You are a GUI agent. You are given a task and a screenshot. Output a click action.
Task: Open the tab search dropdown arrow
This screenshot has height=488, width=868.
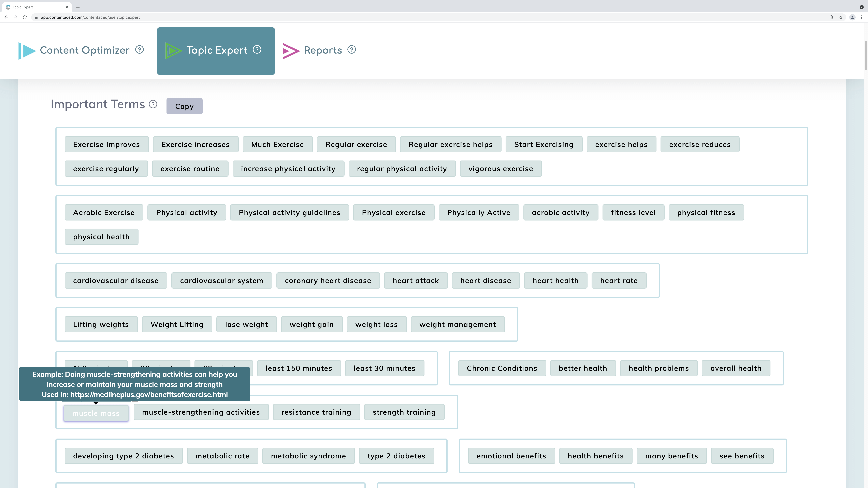tap(862, 7)
